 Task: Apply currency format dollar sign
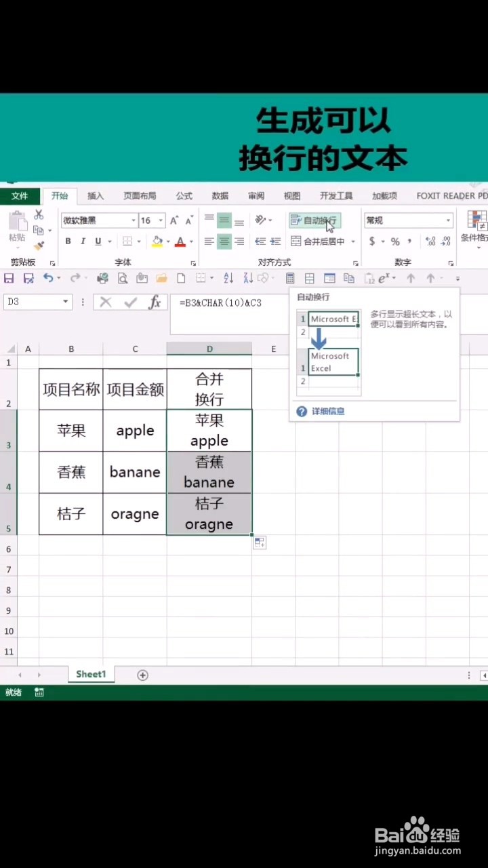(x=372, y=241)
